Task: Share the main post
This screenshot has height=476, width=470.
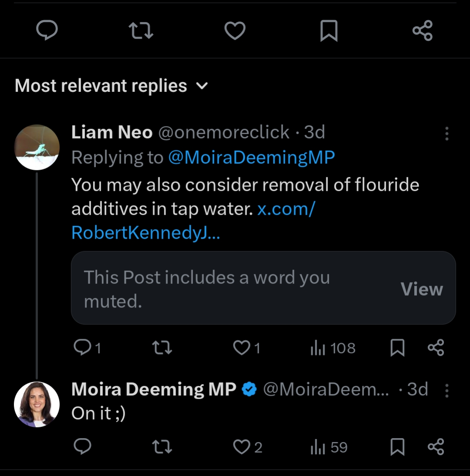Action: [x=422, y=31]
